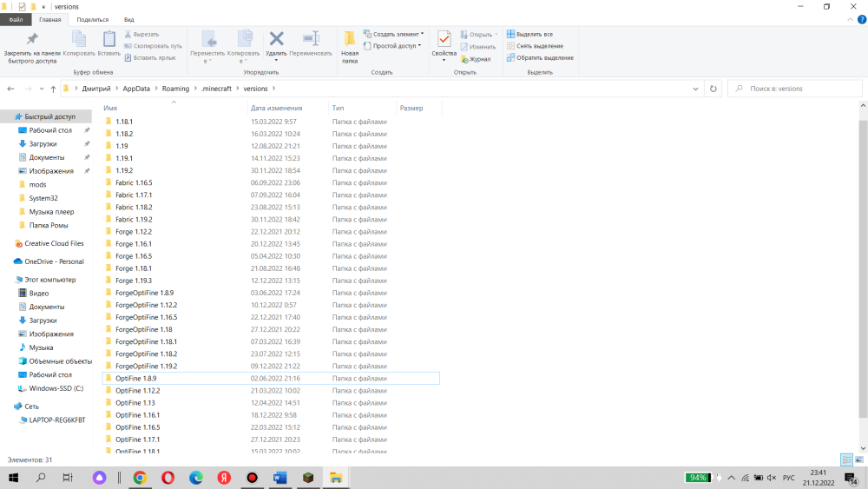
Task: Launch Microsoft Word from the taskbar
Action: (280, 478)
